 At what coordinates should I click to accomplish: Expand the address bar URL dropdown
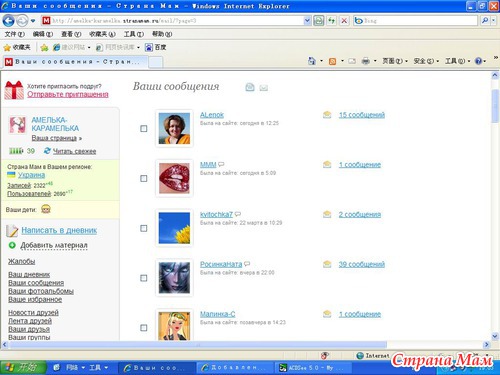(x=307, y=21)
